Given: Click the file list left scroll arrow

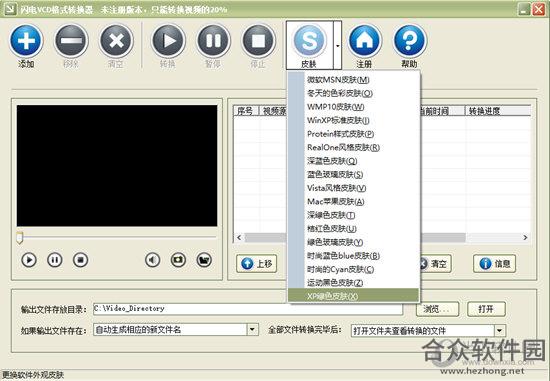Looking at the screenshot, I should click(239, 238).
